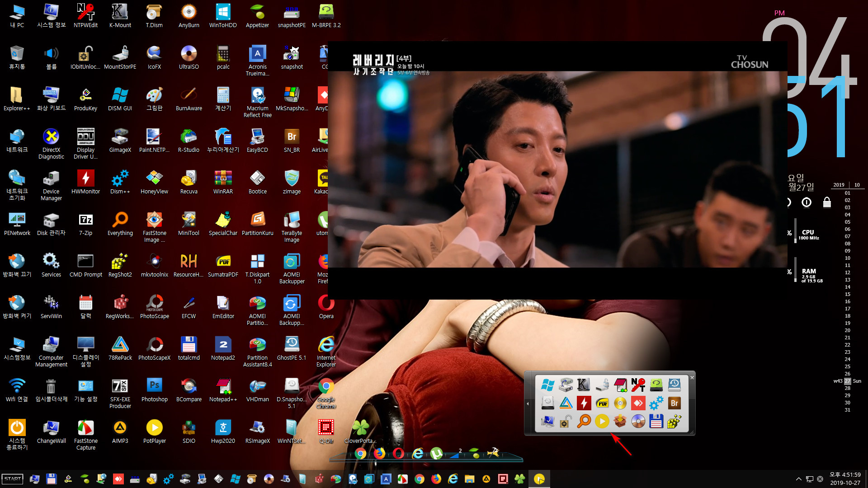Image resolution: width=868 pixels, height=488 pixels.
Task: Open the PartitionKuru desktop shortcut
Action: tap(257, 224)
